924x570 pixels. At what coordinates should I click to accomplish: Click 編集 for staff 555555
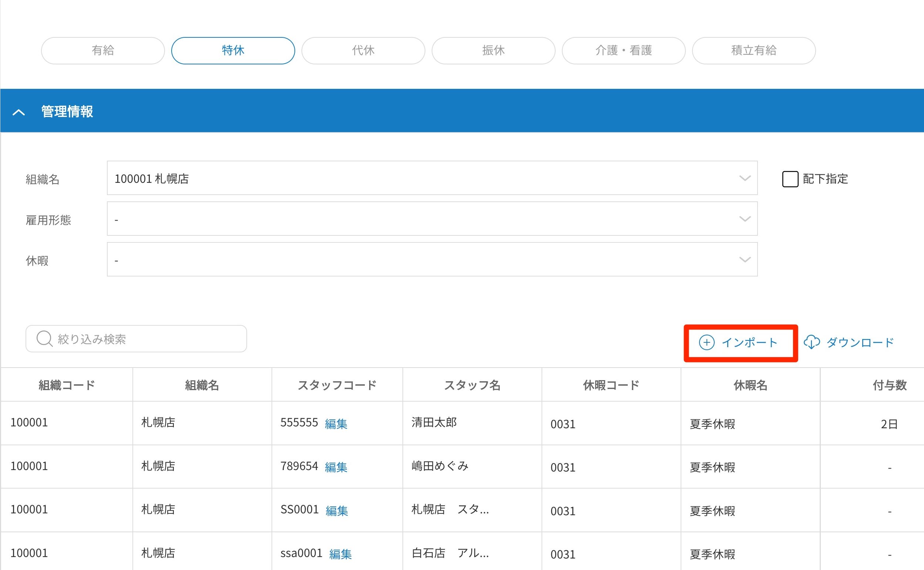335,424
